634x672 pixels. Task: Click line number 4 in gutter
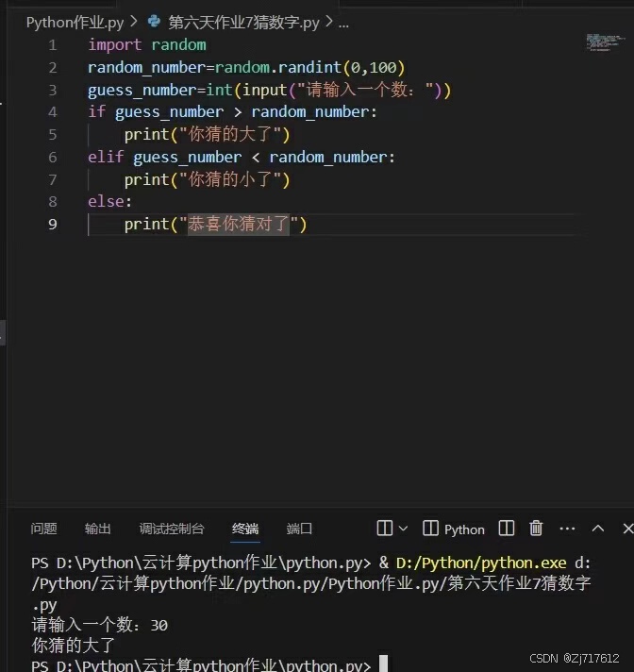click(x=52, y=112)
